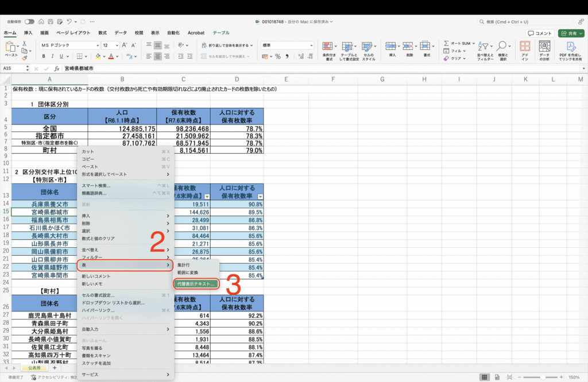This screenshot has height=382, width=588.
Task: Switch to Page Layout view in status bar
Action: pyautogui.click(x=497, y=377)
